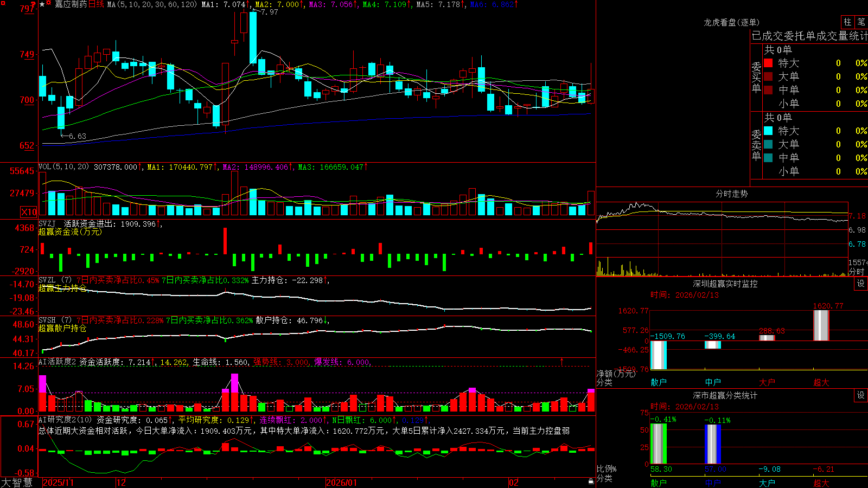868x488 pixels.
Task: Click the red sun marker icon beside the star
Action: click(x=48, y=3)
